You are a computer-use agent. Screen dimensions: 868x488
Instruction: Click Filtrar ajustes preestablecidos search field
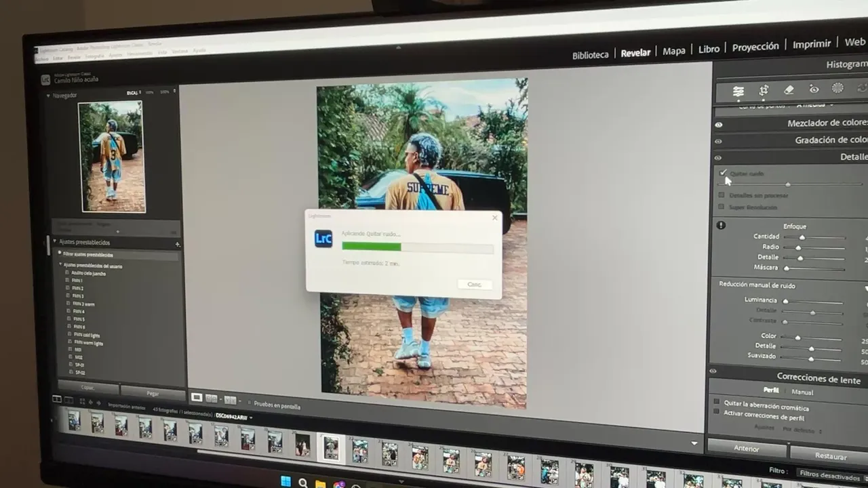117,255
